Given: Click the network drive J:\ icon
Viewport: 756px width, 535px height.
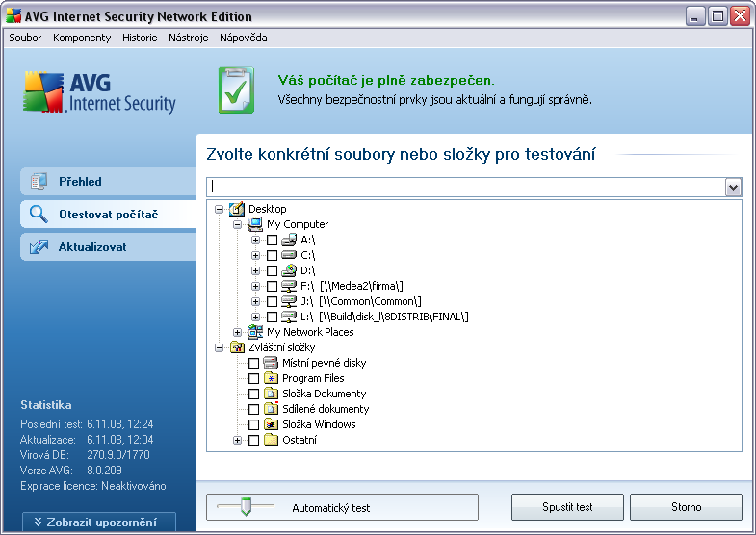Looking at the screenshot, I should (x=289, y=301).
